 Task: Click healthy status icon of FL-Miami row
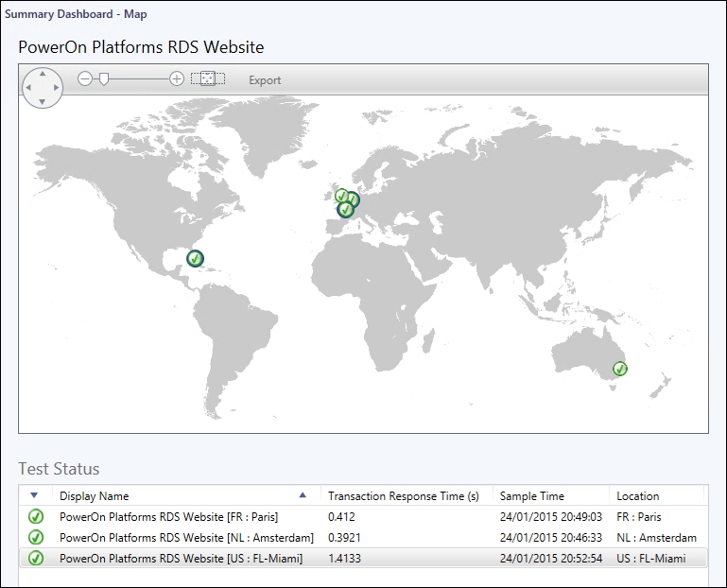click(x=36, y=559)
